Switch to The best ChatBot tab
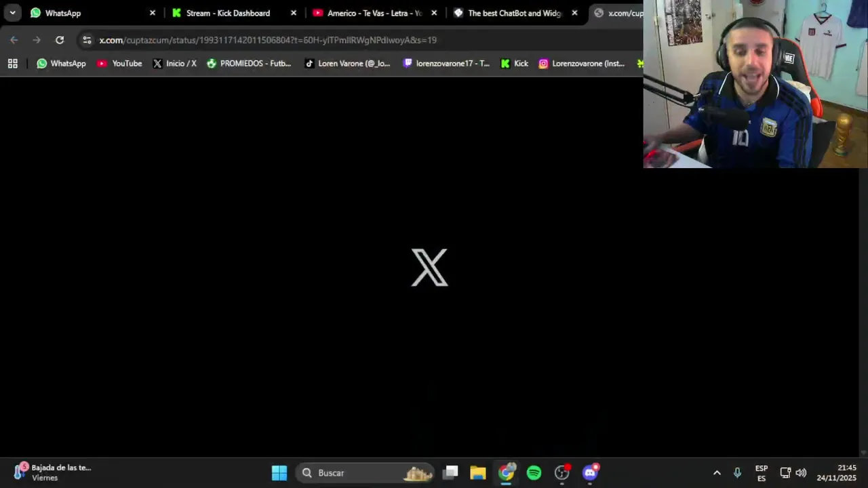Viewport: 868px width, 488px height. (515, 13)
